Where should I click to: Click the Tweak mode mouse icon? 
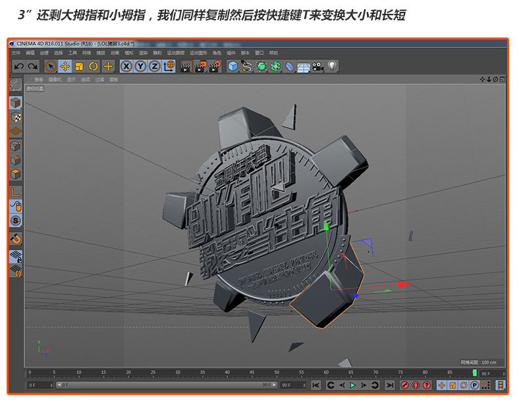tap(15, 206)
